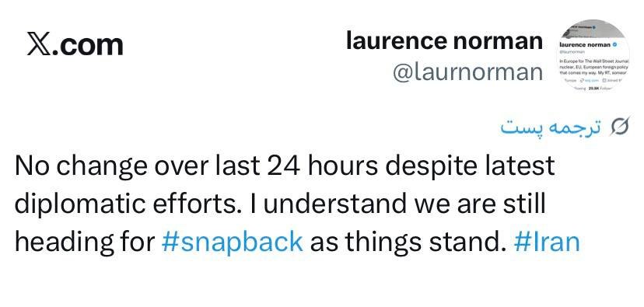This screenshot has width=644, height=307.
Task: Open the laurence norman profile picture
Action: (x=594, y=55)
